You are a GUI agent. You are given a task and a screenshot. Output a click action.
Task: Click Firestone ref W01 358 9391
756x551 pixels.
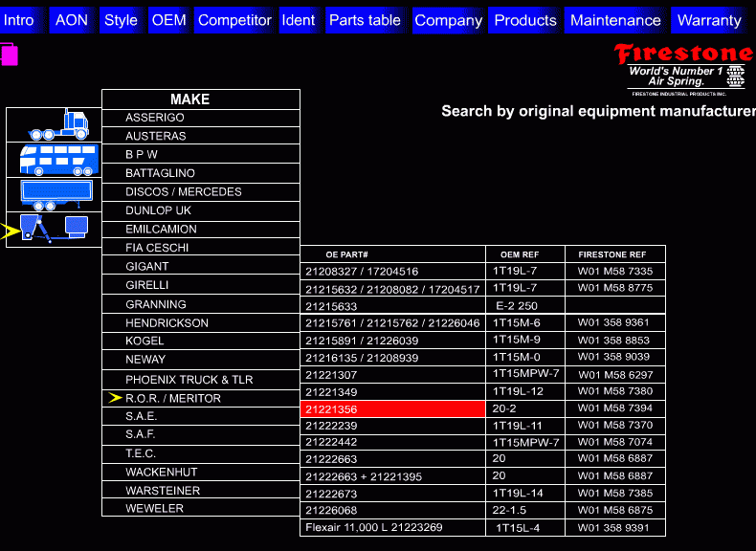(613, 528)
